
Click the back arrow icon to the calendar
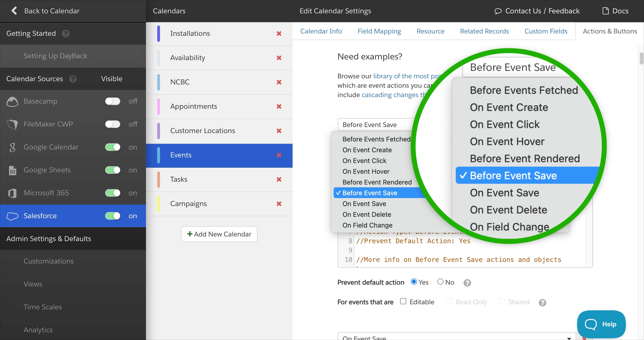(x=14, y=11)
